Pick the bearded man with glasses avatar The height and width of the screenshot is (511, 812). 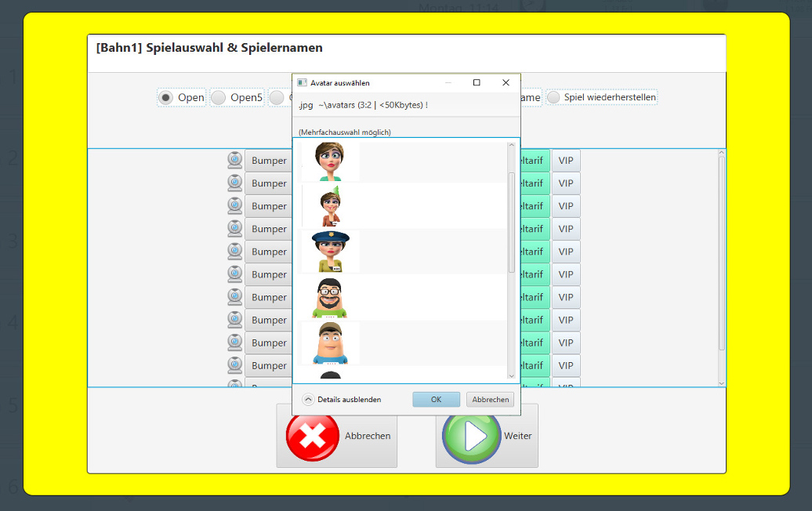(x=330, y=297)
